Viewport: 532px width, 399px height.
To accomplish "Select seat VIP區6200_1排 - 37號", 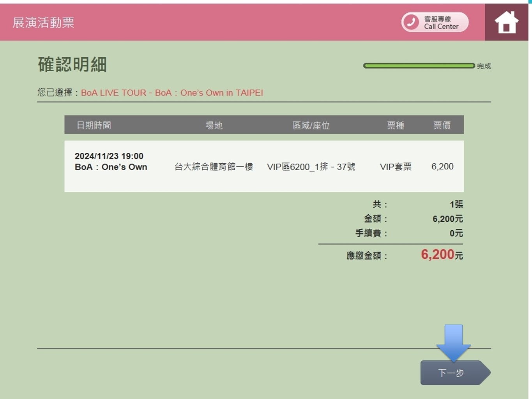I will click(x=311, y=167).
